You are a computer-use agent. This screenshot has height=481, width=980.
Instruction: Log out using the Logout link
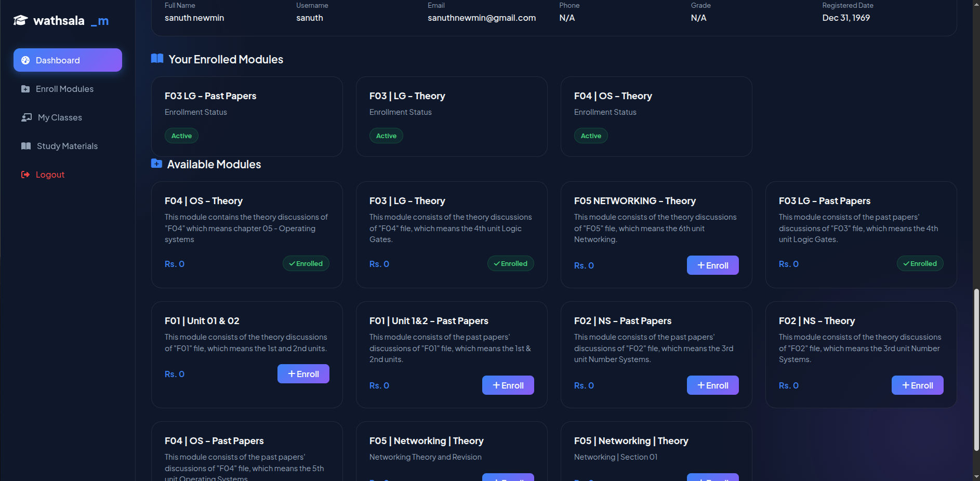(68, 175)
